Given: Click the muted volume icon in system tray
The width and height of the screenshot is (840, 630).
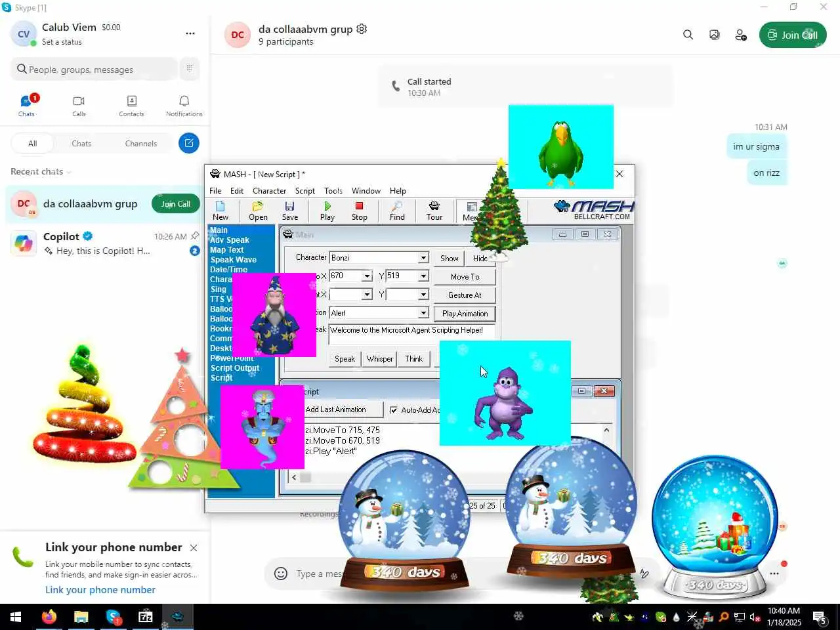Looking at the screenshot, I should [x=755, y=617].
